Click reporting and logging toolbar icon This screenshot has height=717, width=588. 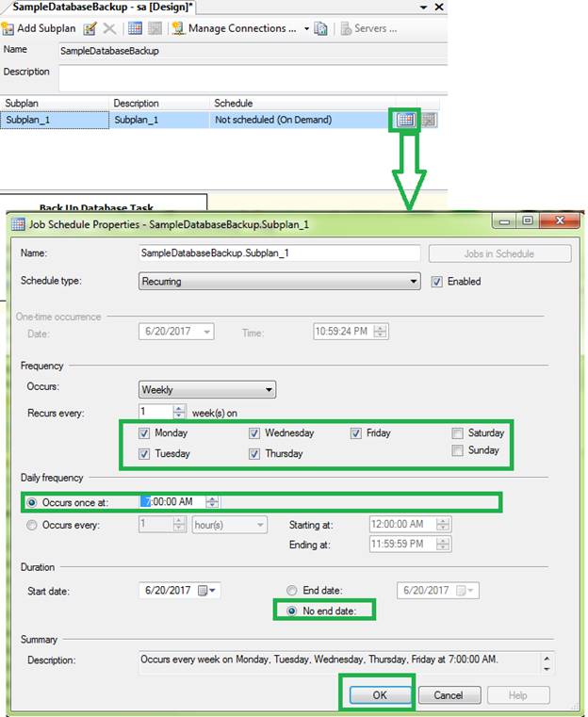pos(321,29)
